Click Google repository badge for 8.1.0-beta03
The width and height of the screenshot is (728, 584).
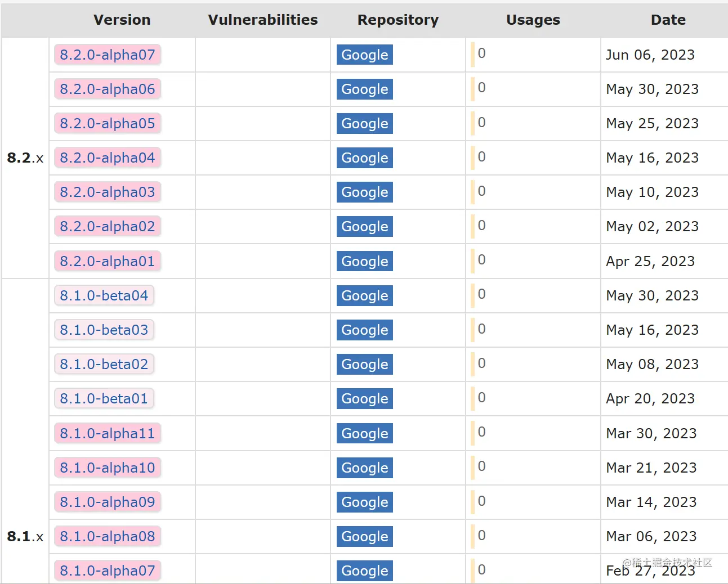click(x=365, y=330)
